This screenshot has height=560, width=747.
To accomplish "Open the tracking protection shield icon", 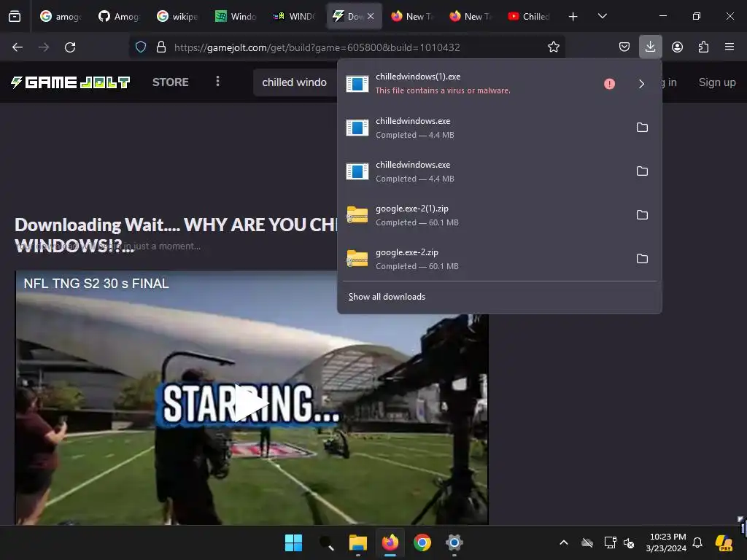I will click(141, 47).
